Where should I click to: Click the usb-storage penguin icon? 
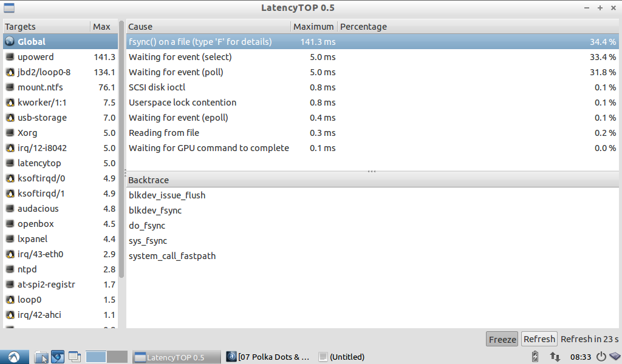[x=10, y=118]
